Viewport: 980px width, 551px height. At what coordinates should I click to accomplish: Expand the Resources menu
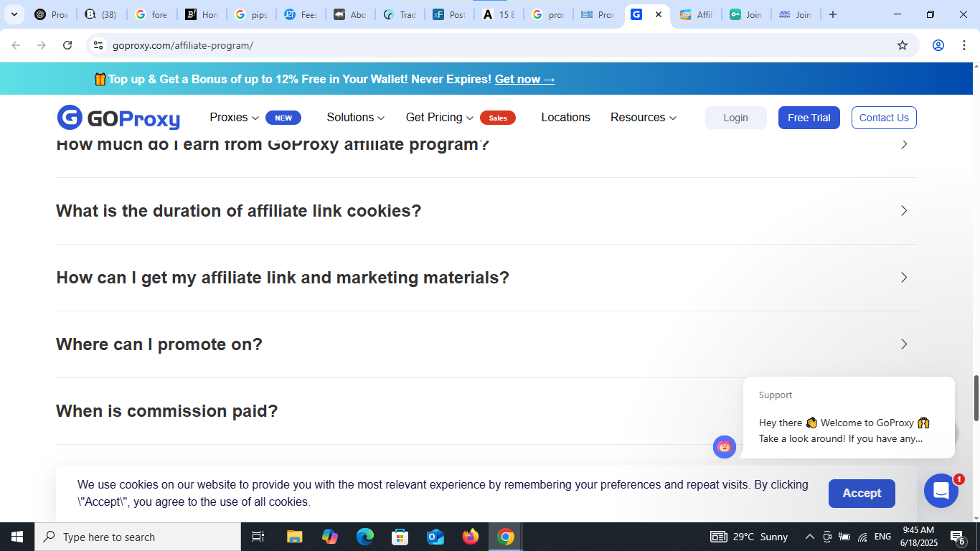point(644,118)
